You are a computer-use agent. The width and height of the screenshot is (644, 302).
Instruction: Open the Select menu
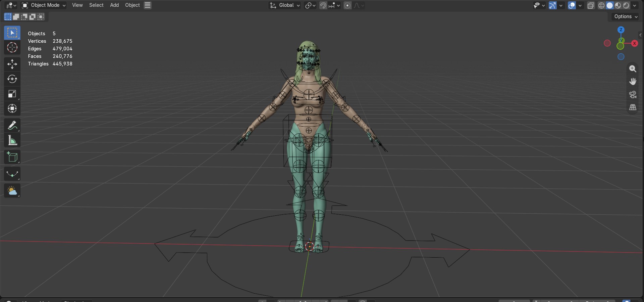coord(96,5)
